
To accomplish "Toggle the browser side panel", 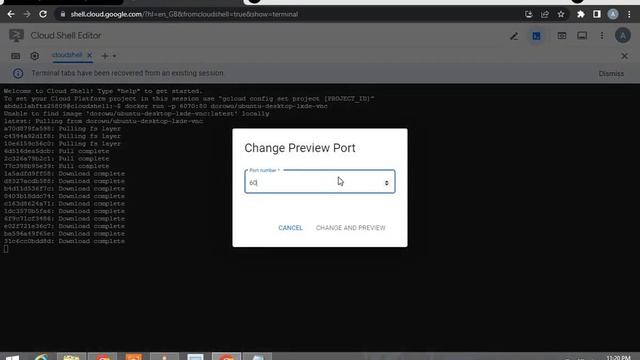I will (x=597, y=14).
